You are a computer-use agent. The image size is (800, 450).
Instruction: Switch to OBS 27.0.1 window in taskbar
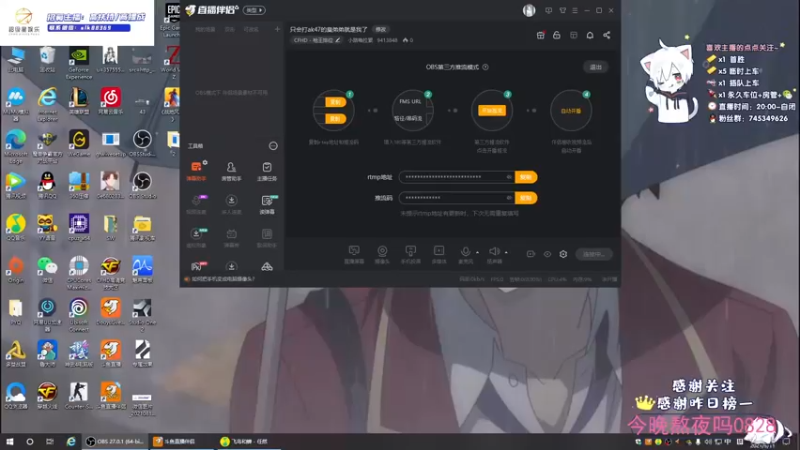point(116,441)
